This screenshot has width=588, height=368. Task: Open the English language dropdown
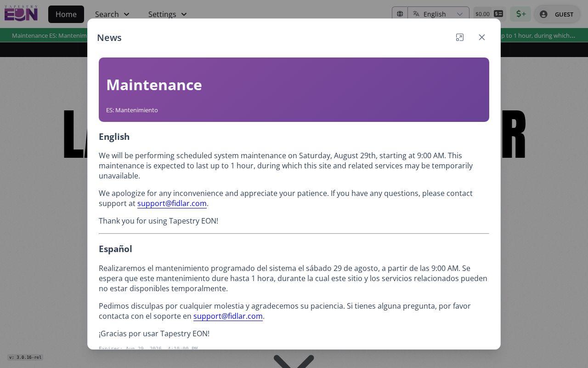click(438, 14)
